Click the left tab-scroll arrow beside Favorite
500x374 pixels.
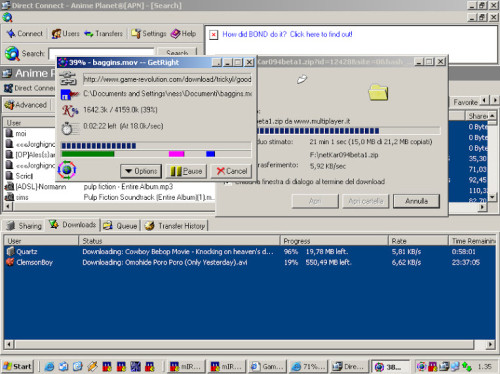coord(485,100)
